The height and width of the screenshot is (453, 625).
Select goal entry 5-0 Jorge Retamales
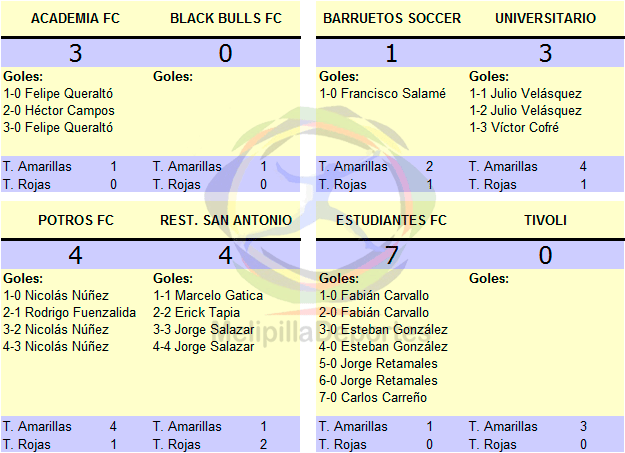(378, 364)
